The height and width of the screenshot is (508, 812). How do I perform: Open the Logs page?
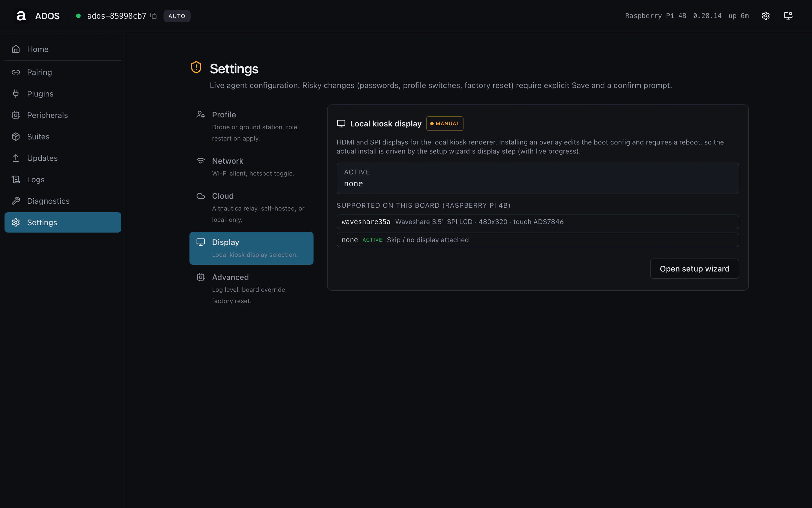pyautogui.click(x=63, y=179)
